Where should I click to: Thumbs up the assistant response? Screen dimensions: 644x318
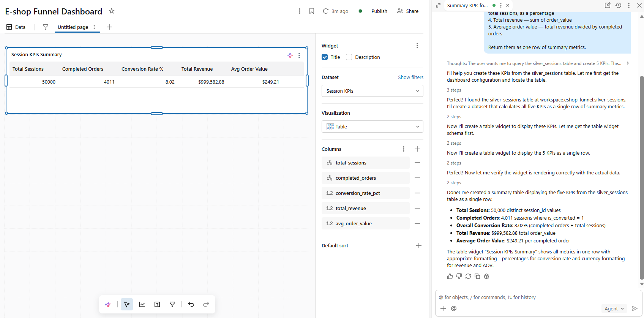pos(450,276)
